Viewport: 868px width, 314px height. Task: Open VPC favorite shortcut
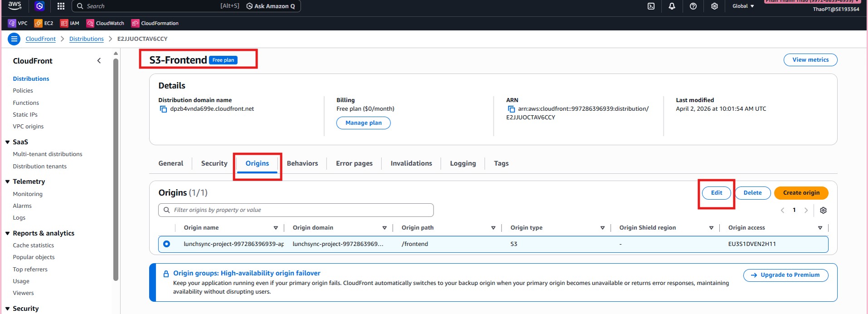pyautogui.click(x=18, y=23)
